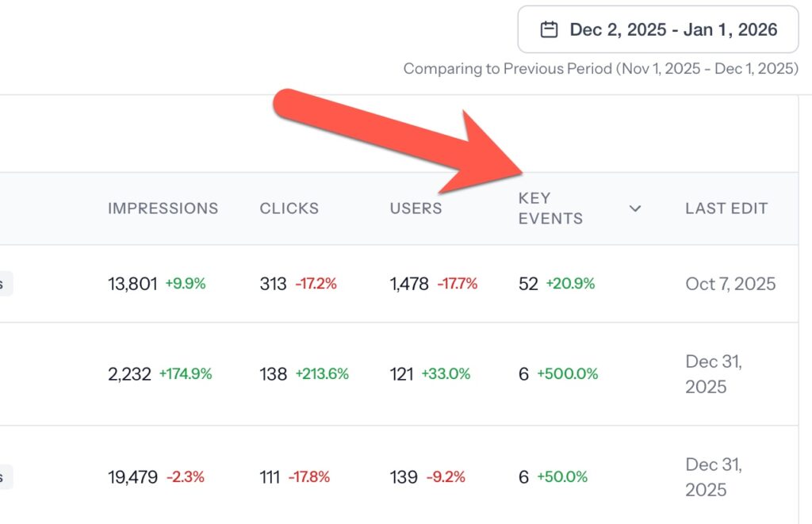Open the Dec 2, 2025 - Jan 1, 2026 date range
The image size is (812, 524).
click(672, 30)
